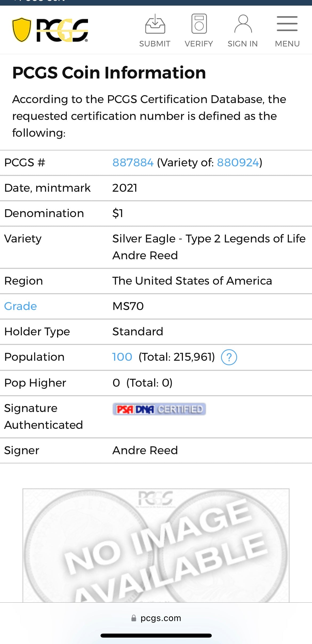Click the population help question mark icon

tap(230, 357)
